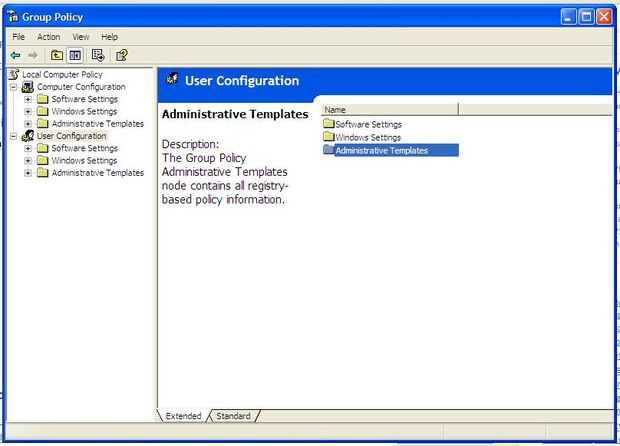The height and width of the screenshot is (446, 620).
Task: Open the File menu
Action: [19, 37]
